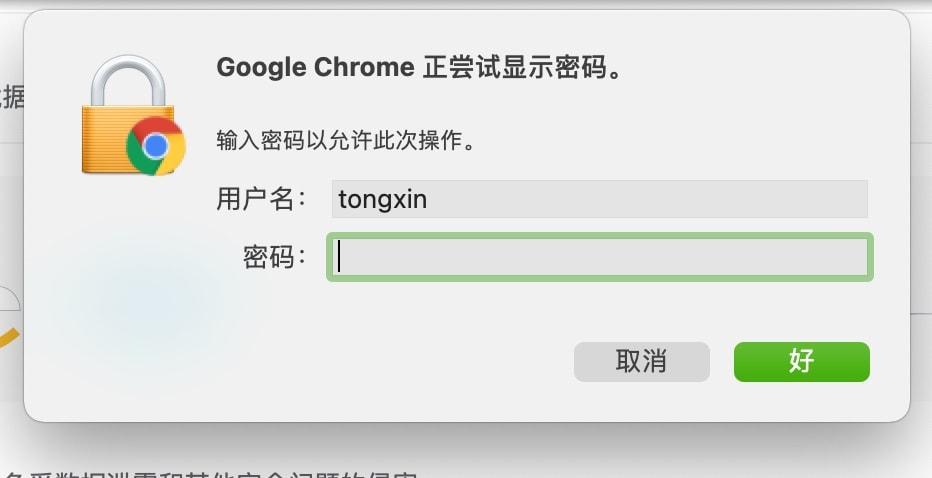This screenshot has height=478, width=932.
Task: Click the blinking text cursor in password box
Action: coord(339,257)
